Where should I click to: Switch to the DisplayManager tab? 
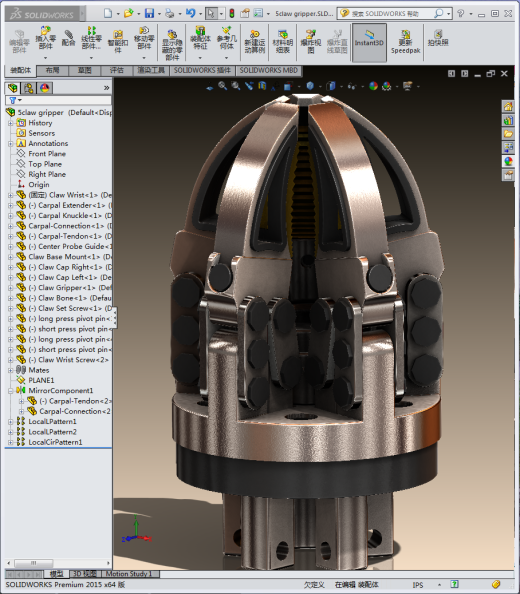(x=45, y=88)
